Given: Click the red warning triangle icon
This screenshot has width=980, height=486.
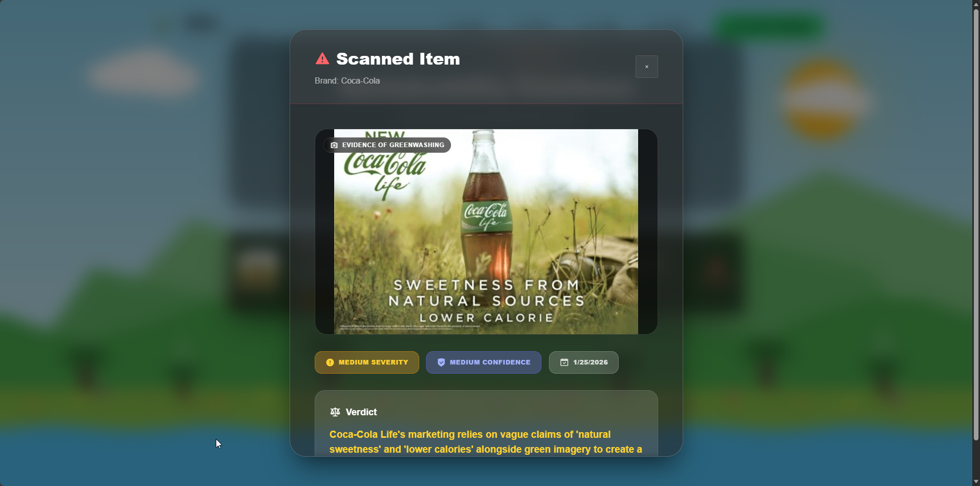Looking at the screenshot, I should pyautogui.click(x=322, y=58).
